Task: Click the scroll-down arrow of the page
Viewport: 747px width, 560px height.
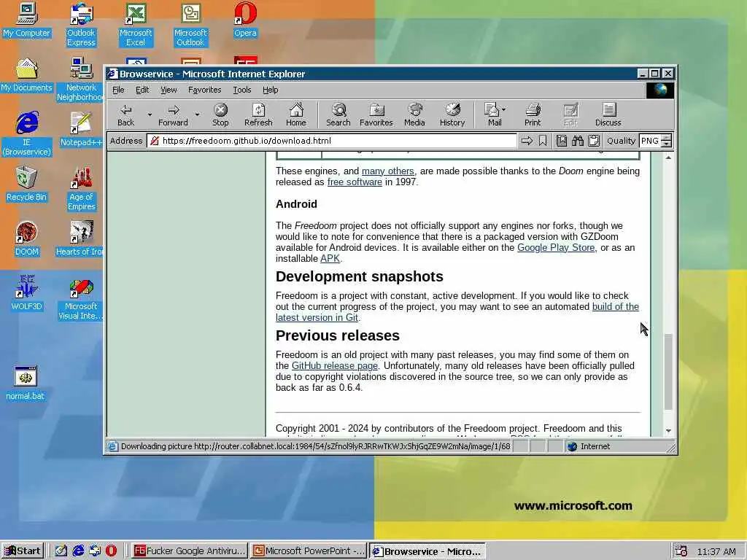Action: click(x=668, y=430)
